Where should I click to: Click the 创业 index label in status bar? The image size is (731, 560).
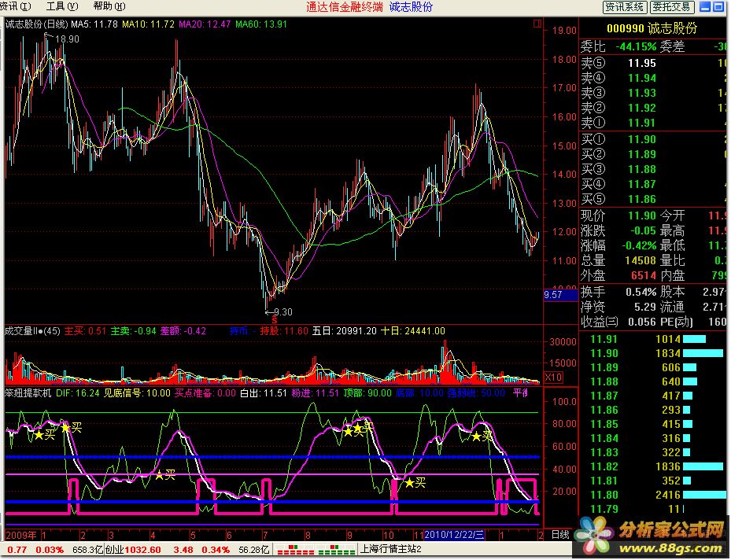114,550
